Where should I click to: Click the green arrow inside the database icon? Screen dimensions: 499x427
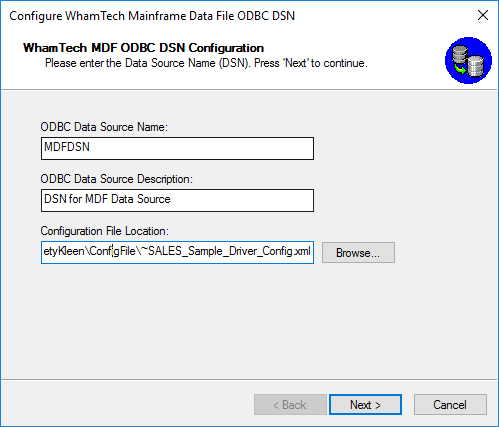461,70
